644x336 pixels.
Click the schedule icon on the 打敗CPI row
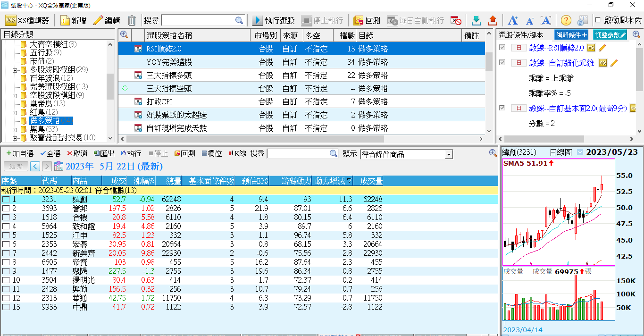tap(138, 101)
